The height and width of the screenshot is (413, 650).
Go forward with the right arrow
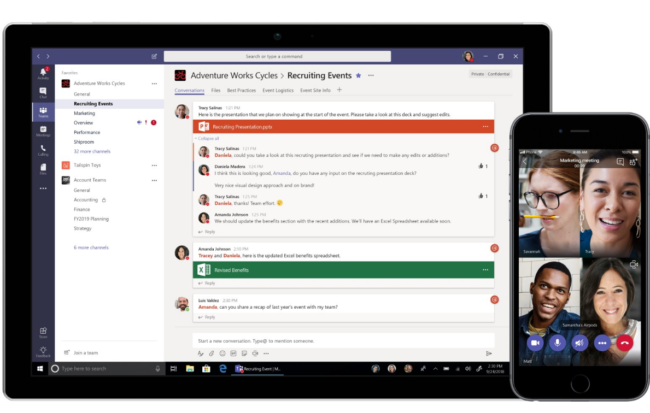click(48, 56)
